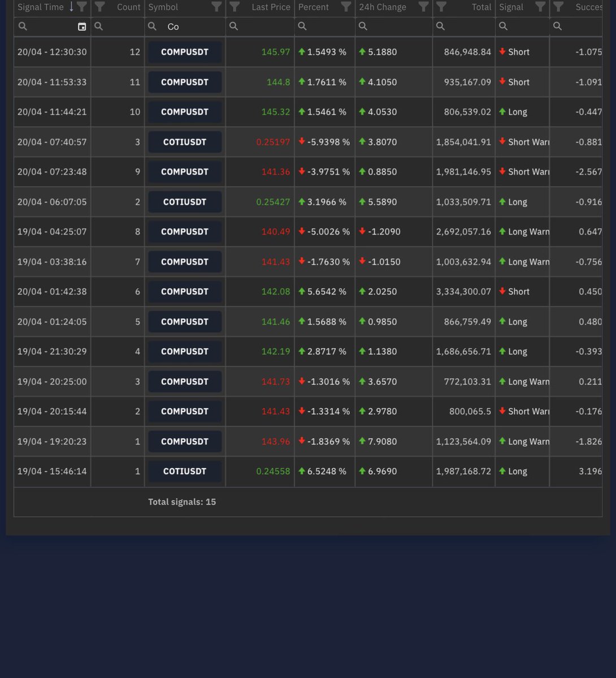Open COTIUSDT from the 06:07:05 row
The image size is (616, 678).
[x=185, y=202]
